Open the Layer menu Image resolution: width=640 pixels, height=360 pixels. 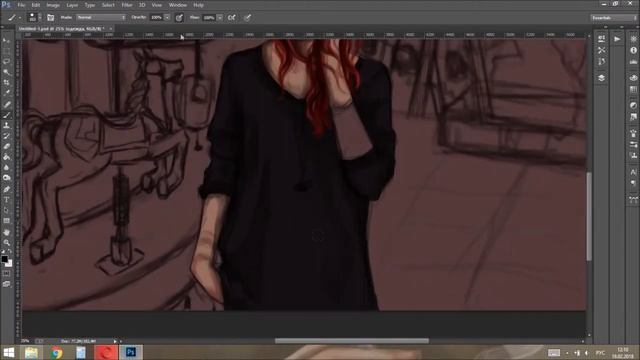(72, 5)
